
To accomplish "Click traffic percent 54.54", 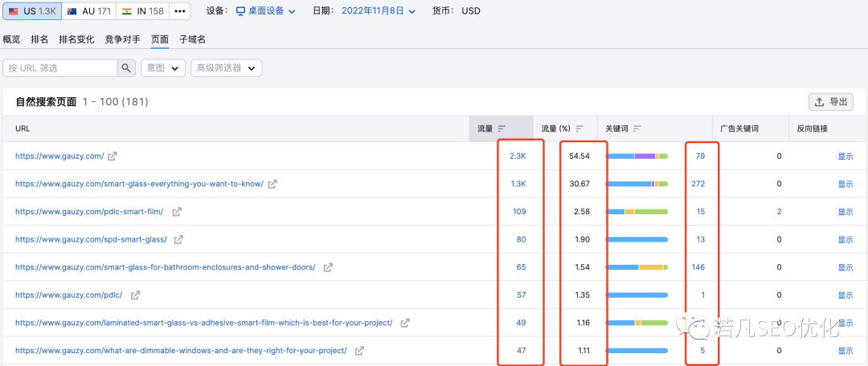I will coord(579,157).
